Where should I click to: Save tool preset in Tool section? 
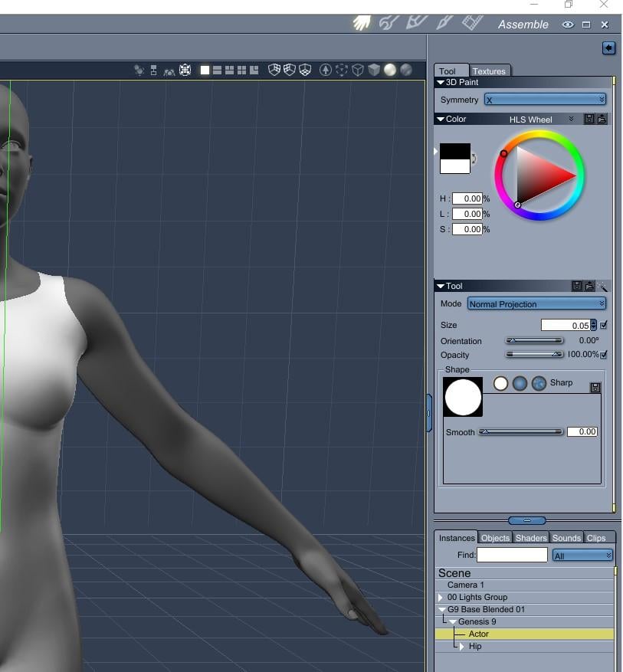pos(577,286)
